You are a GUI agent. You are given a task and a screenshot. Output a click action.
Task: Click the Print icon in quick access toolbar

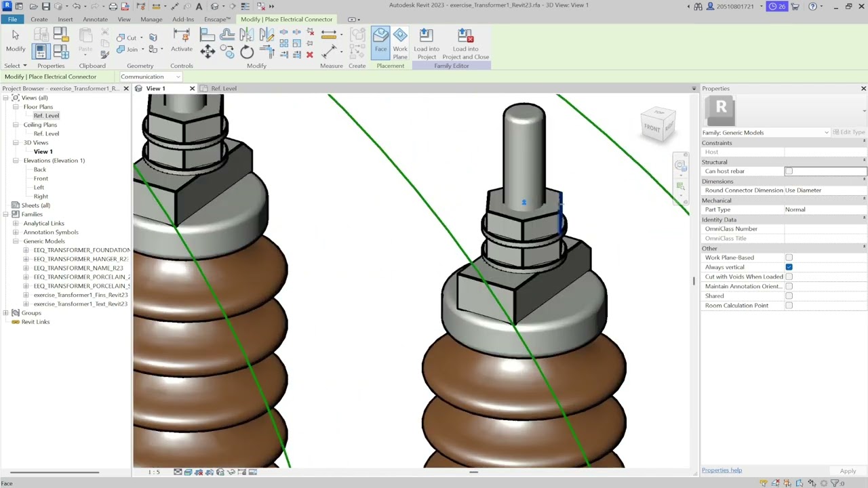click(x=113, y=6)
